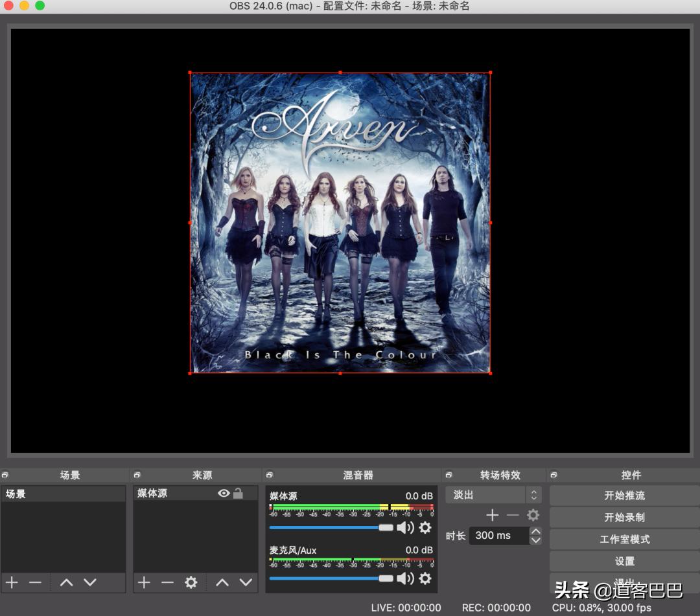Undock the 混音器 panel icon
The height and width of the screenshot is (616, 700).
pyautogui.click(x=269, y=475)
